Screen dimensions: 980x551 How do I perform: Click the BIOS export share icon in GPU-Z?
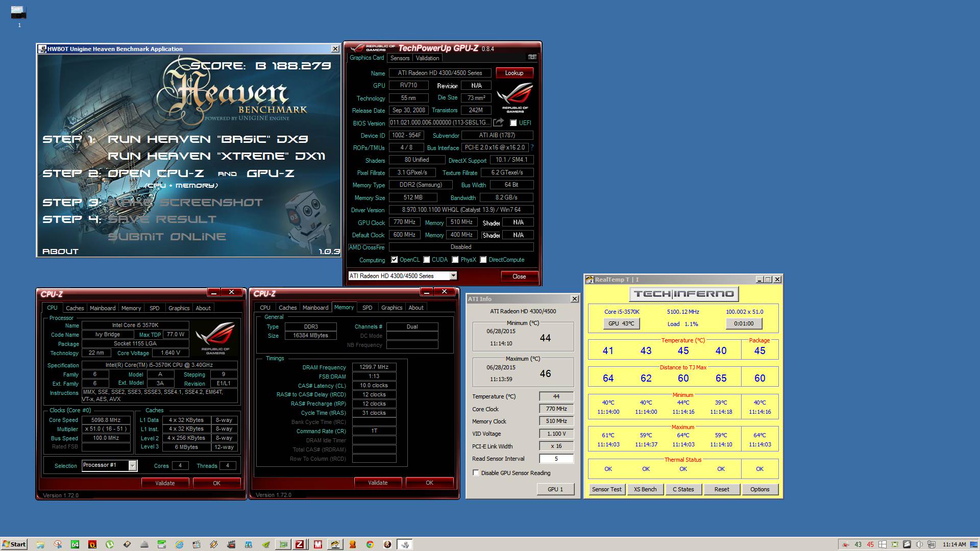[x=498, y=122]
